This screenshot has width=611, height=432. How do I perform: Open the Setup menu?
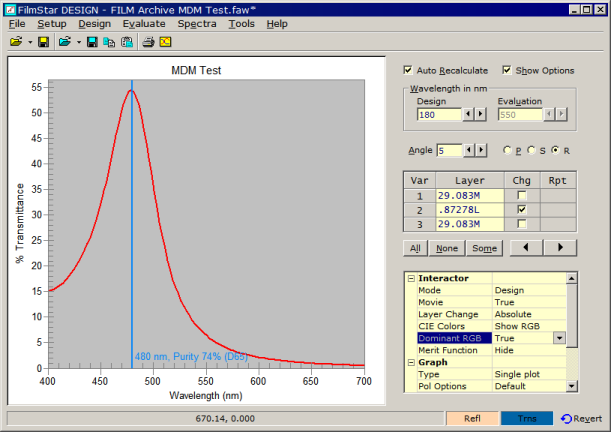point(52,24)
